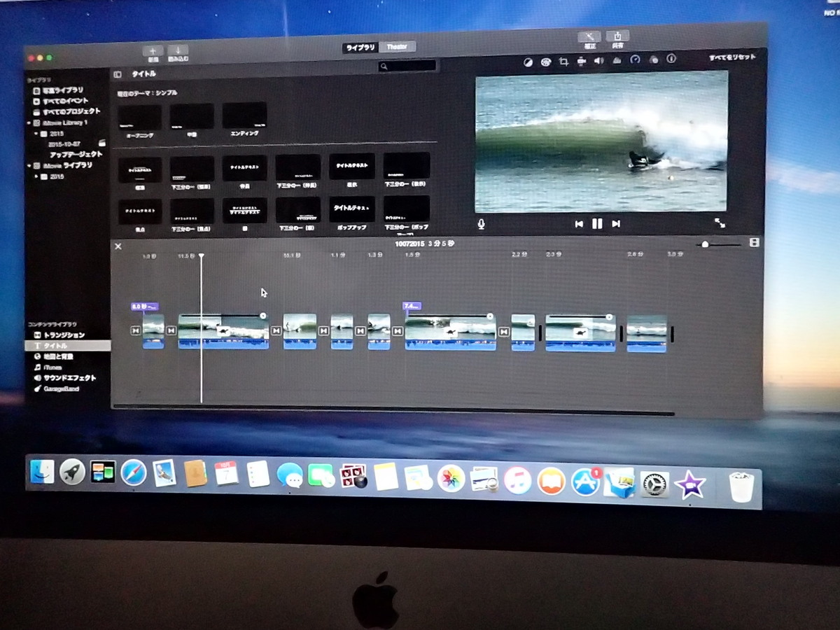This screenshot has height=630, width=840.
Task: Toggle the sidebar show/hide button beside タイトル
Action: pyautogui.click(x=118, y=74)
